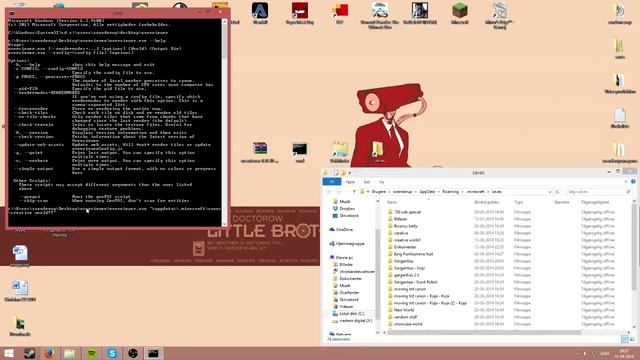
Task: Sort by the Type column header
Action: (518, 202)
